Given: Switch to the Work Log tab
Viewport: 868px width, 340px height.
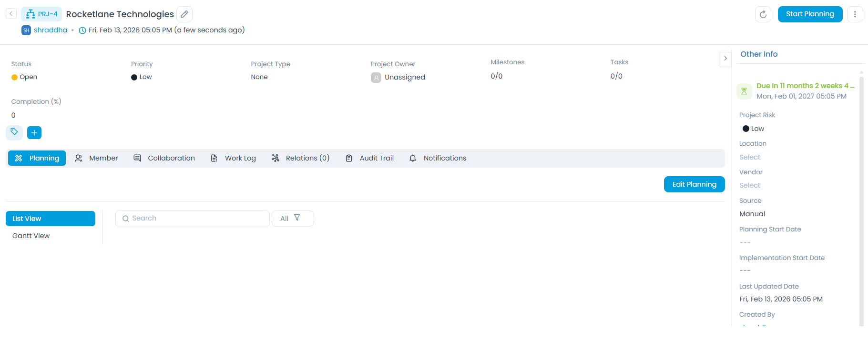Looking at the screenshot, I should coord(234,158).
